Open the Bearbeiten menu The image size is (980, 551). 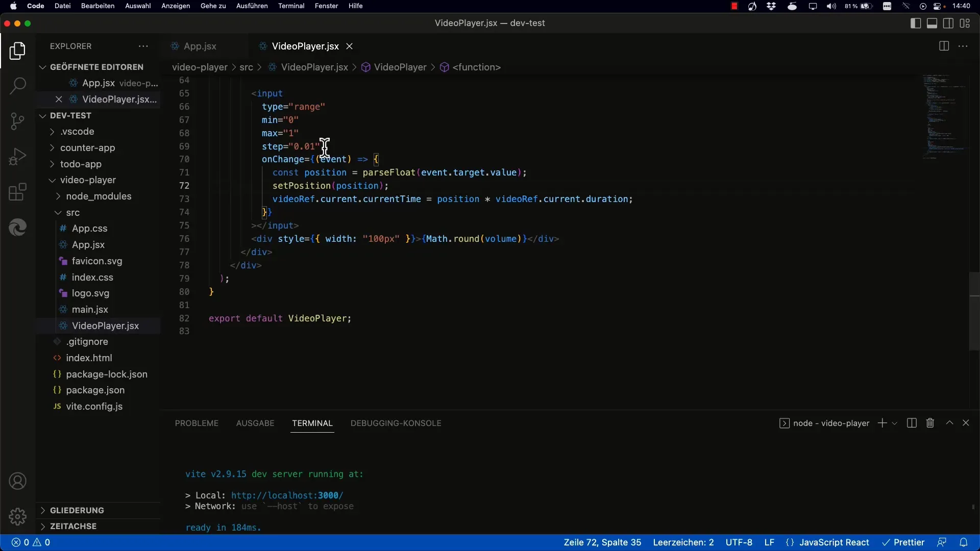click(97, 6)
